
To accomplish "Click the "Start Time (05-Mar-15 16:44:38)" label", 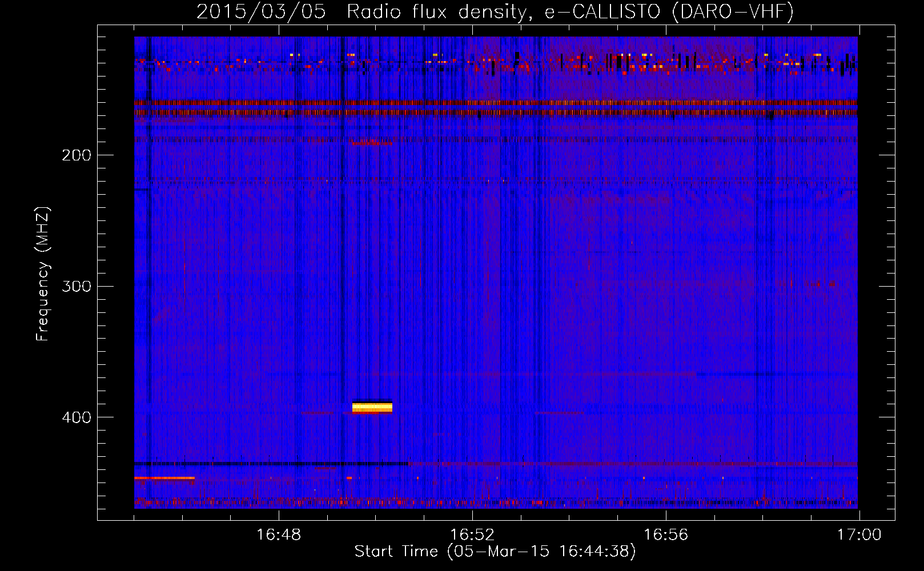I will (x=495, y=552).
